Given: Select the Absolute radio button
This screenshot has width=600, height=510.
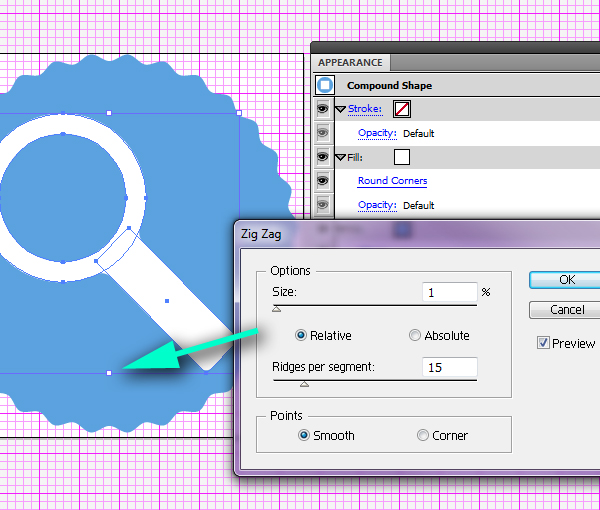Looking at the screenshot, I should [415, 335].
